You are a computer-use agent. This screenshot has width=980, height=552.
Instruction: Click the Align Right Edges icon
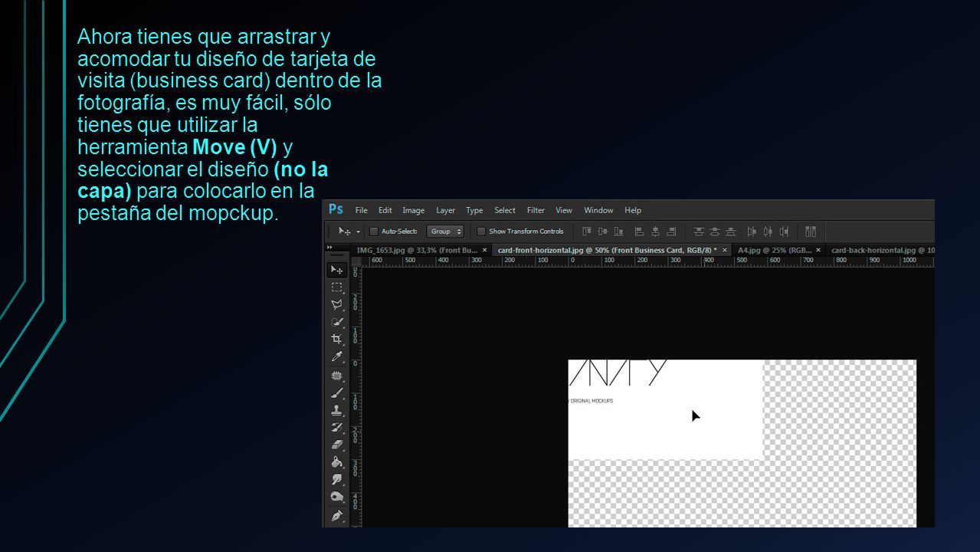pos(671,231)
